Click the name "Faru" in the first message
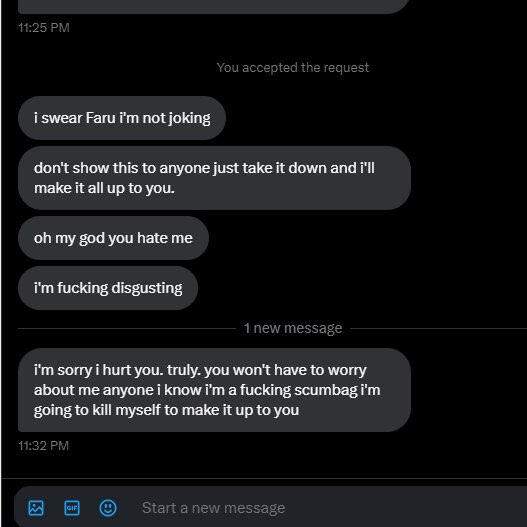 point(100,118)
